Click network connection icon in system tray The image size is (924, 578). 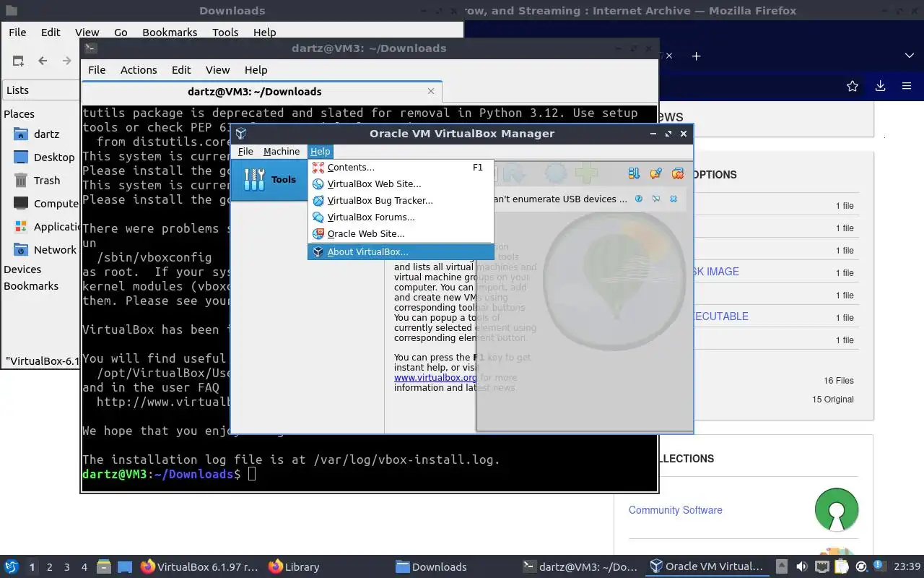click(x=821, y=566)
